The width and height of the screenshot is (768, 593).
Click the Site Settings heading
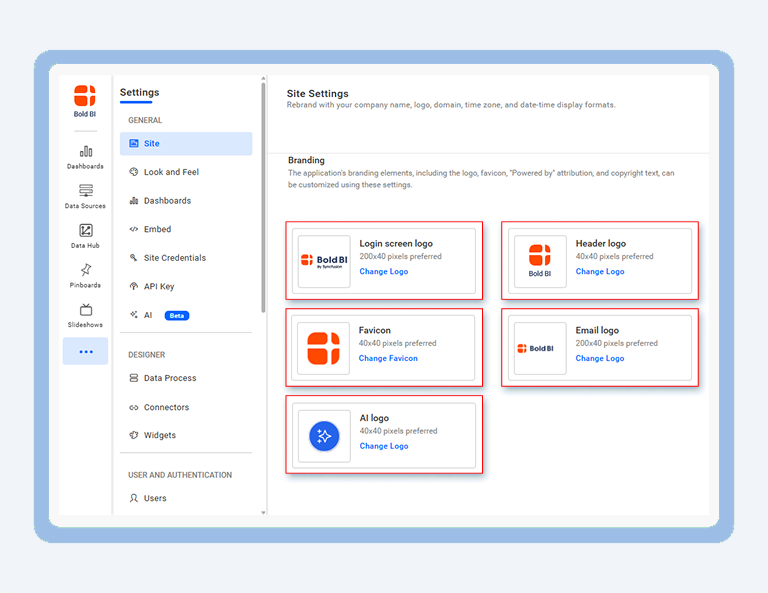tap(317, 94)
